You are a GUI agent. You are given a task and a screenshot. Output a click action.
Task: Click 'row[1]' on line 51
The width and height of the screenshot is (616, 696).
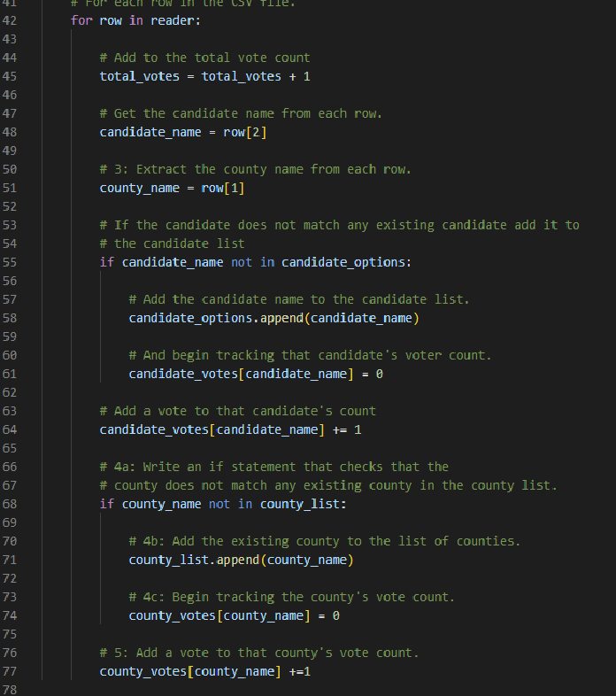point(223,189)
